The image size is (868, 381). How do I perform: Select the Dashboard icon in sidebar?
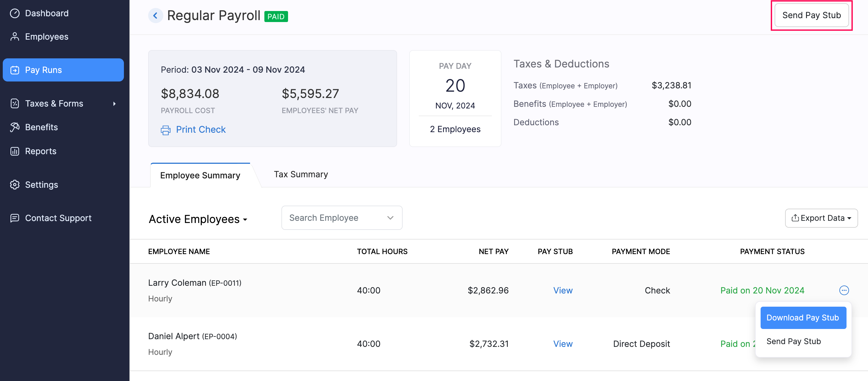click(x=15, y=13)
